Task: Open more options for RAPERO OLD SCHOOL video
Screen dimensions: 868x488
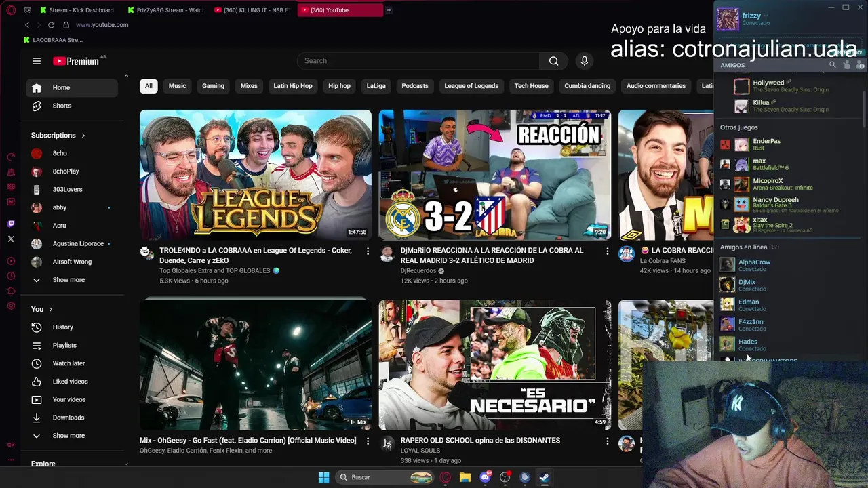Action: [x=607, y=441]
